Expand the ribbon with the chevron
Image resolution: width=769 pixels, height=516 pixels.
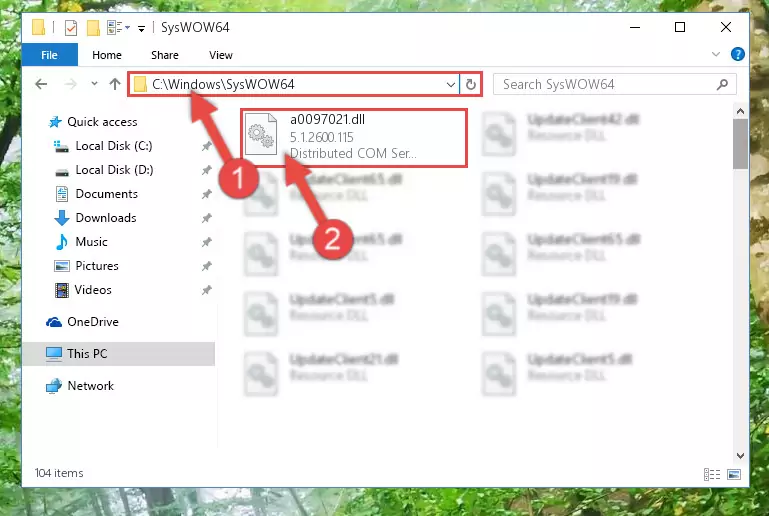click(x=716, y=54)
